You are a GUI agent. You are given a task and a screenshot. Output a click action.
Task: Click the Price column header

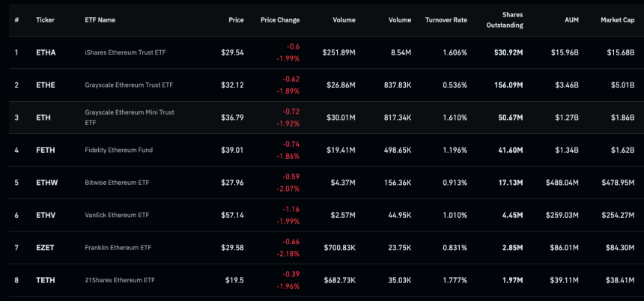tap(236, 19)
